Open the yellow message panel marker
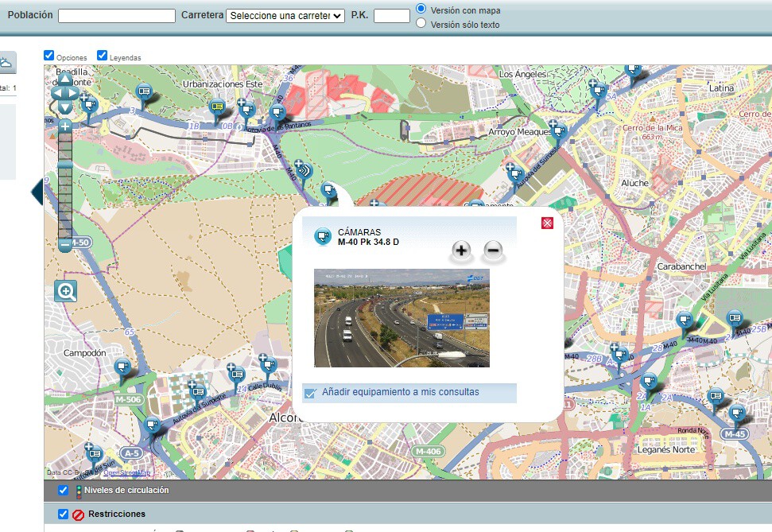The height and width of the screenshot is (532, 772). [x=217, y=107]
